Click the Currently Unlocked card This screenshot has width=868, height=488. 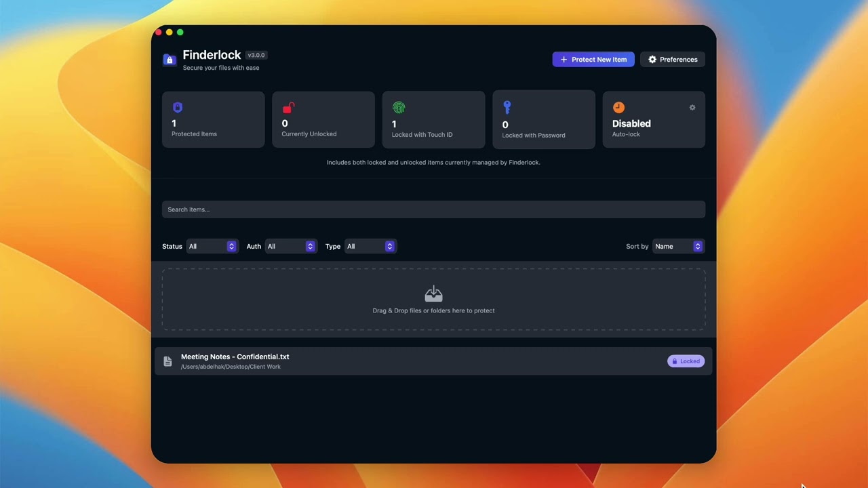click(323, 119)
